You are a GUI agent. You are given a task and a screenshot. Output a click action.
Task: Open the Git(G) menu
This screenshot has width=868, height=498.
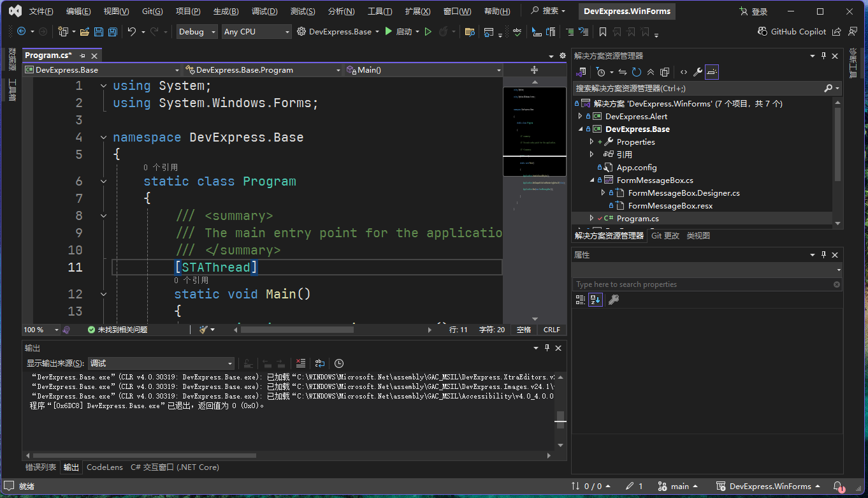pyautogui.click(x=152, y=11)
